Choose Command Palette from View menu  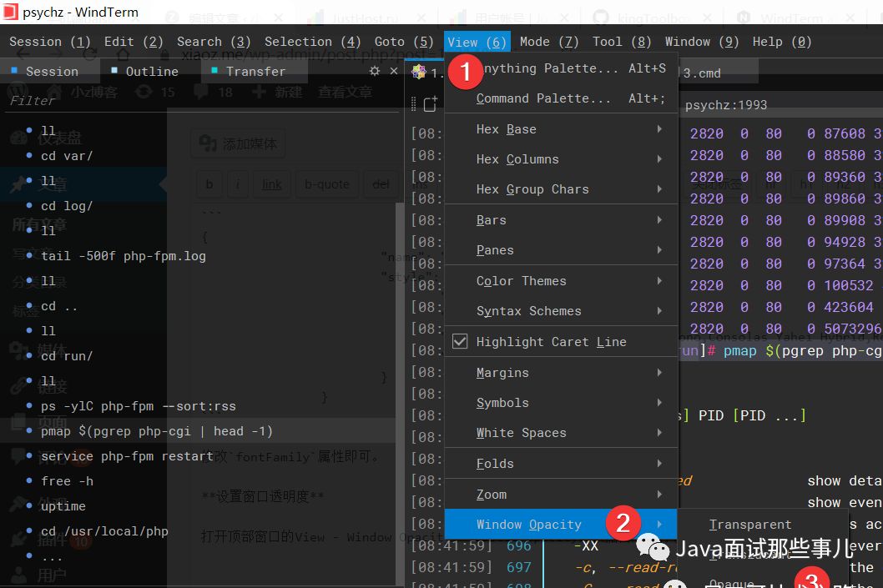562,98
